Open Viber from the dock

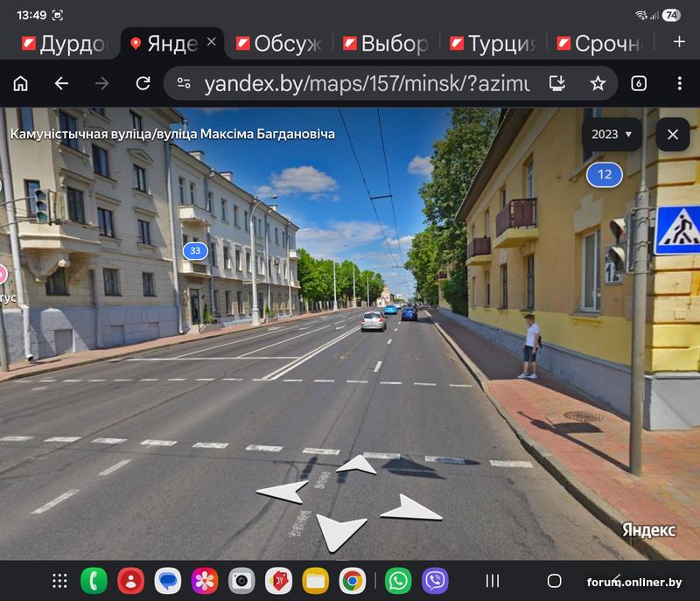(x=435, y=581)
